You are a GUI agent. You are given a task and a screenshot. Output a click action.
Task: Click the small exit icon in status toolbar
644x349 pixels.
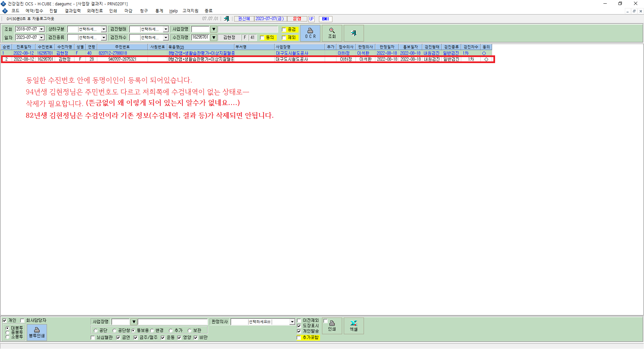[227, 19]
